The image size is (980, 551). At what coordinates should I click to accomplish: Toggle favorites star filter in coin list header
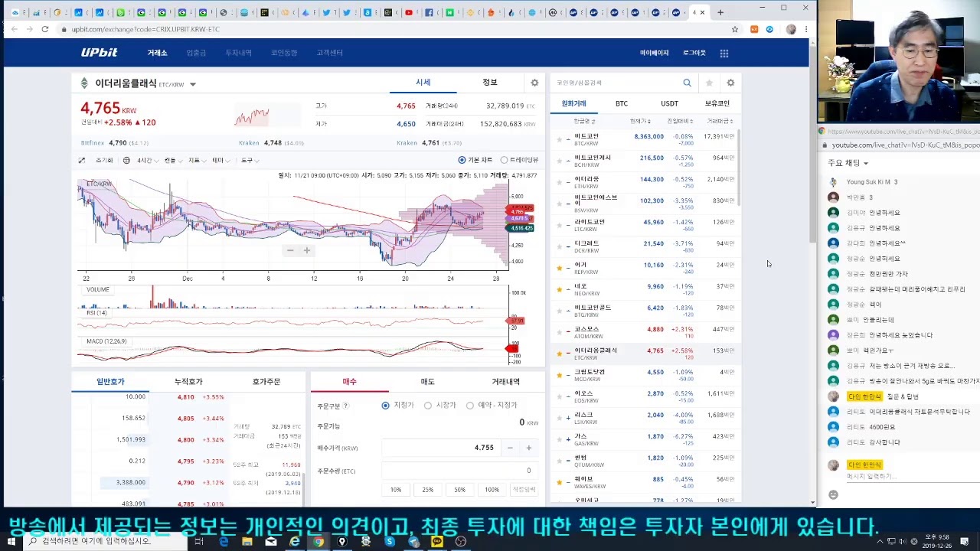click(709, 83)
